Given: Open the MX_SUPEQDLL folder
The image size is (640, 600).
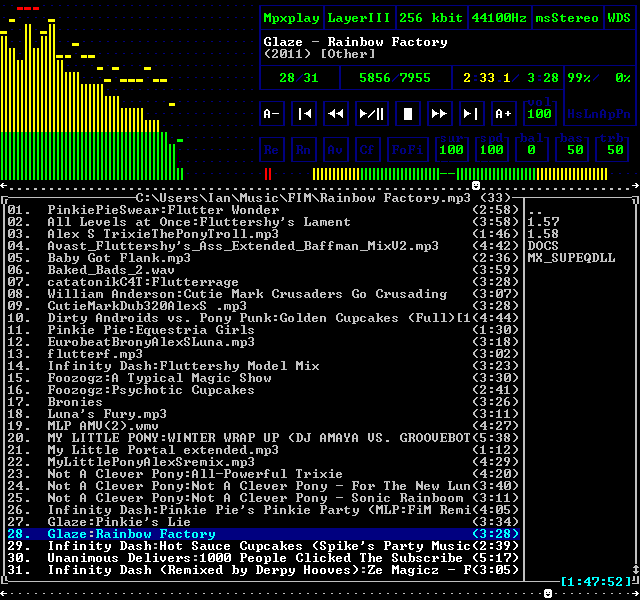Looking at the screenshot, I should click(x=571, y=258).
